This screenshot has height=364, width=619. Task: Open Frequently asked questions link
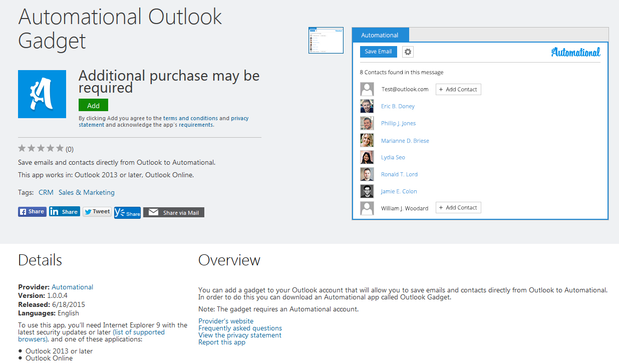240,328
